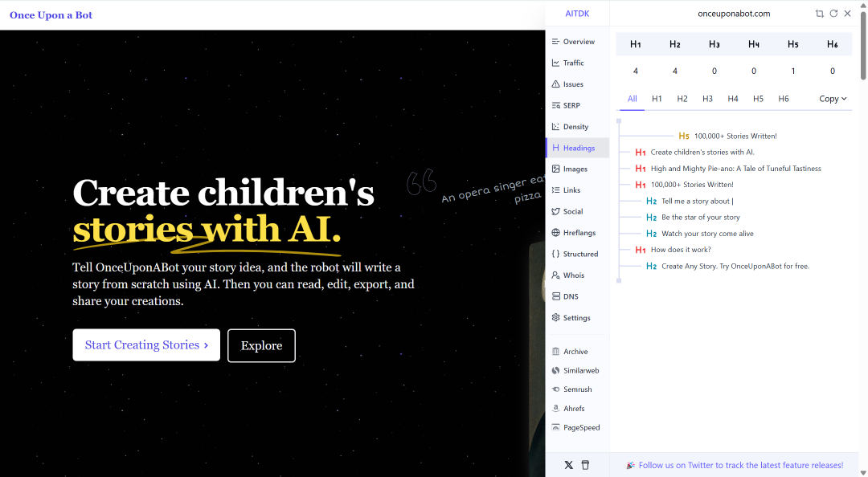This screenshot has width=868, height=477.
Task: Switch to the H6 filter tab
Action: tap(784, 99)
